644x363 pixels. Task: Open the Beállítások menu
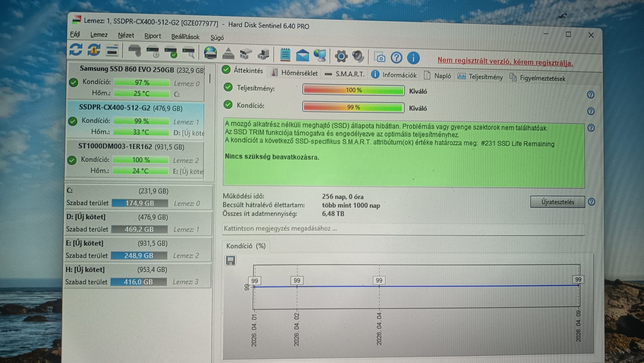(185, 37)
